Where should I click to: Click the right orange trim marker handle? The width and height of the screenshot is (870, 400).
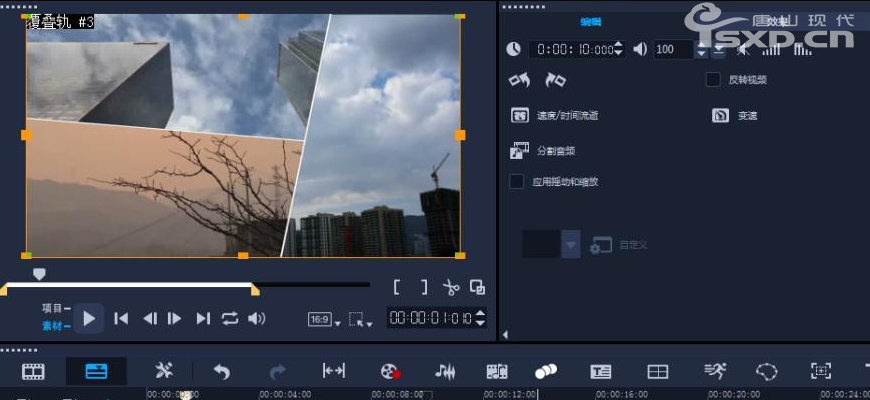255,289
